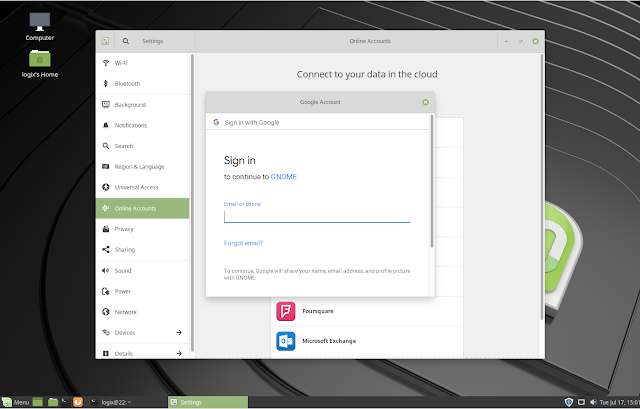Select the Bluetooth panel in the sidebar
The width and height of the screenshot is (640, 409).
(128, 84)
